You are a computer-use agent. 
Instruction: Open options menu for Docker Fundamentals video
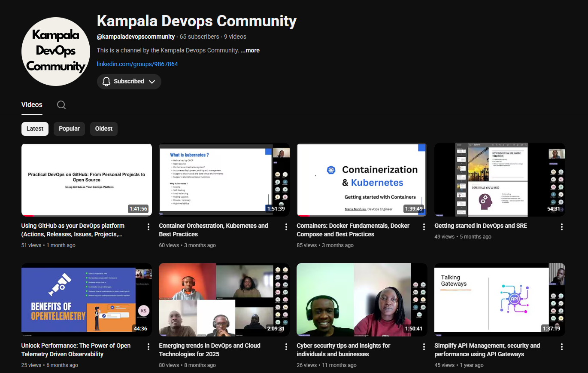coord(424,226)
